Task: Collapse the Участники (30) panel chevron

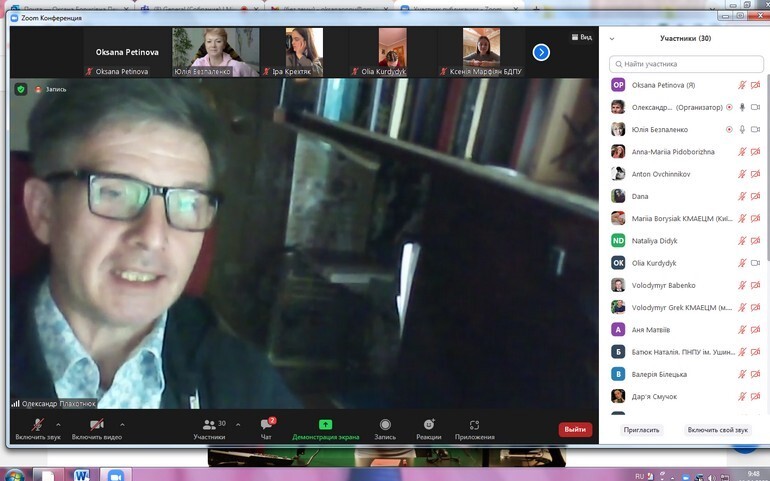Action: tap(612, 39)
